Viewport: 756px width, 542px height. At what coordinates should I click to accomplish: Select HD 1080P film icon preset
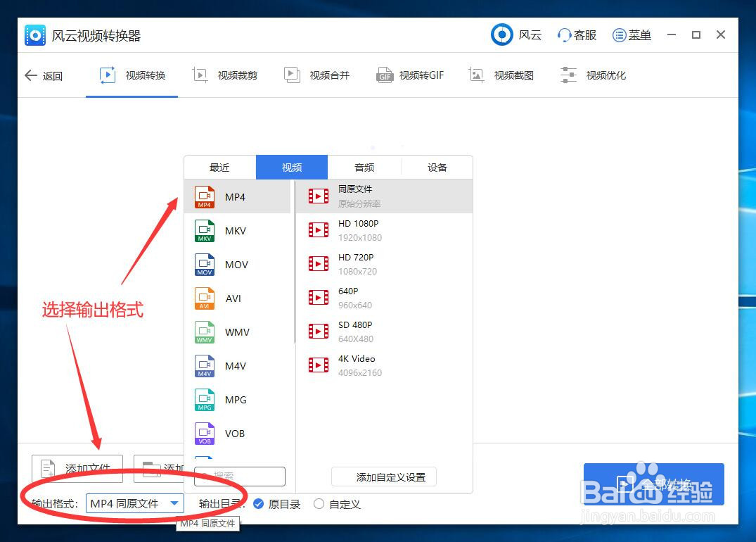click(x=318, y=229)
